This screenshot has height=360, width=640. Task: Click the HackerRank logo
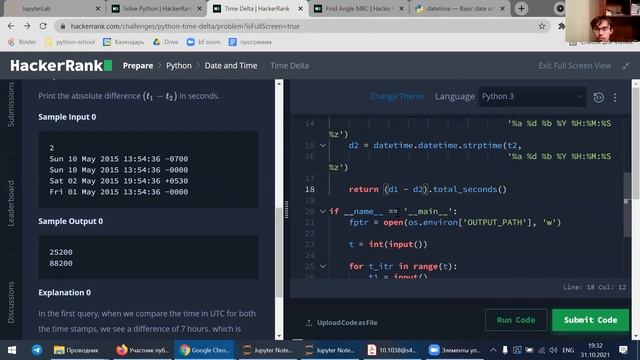[x=61, y=66]
